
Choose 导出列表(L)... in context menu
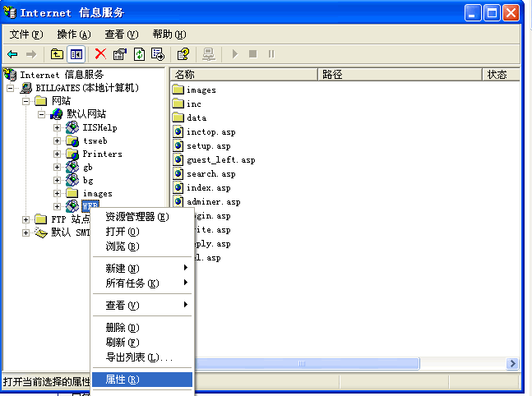pos(142,357)
